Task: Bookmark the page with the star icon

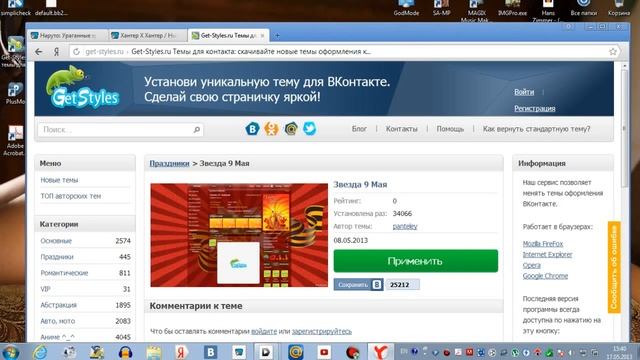Action: 613,52
